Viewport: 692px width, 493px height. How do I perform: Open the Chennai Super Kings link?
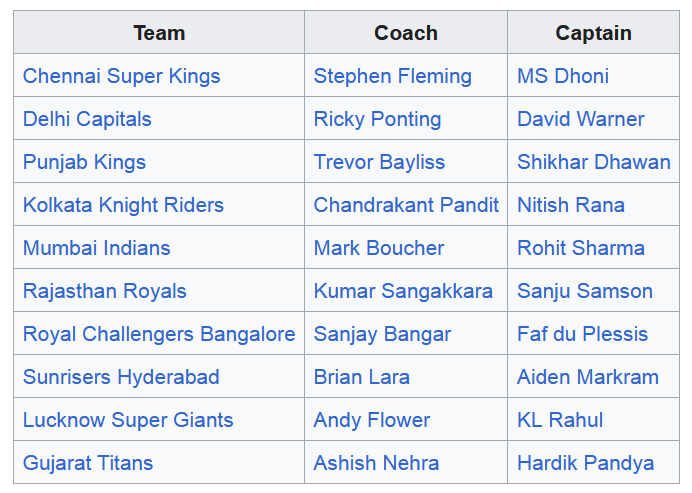click(x=121, y=76)
